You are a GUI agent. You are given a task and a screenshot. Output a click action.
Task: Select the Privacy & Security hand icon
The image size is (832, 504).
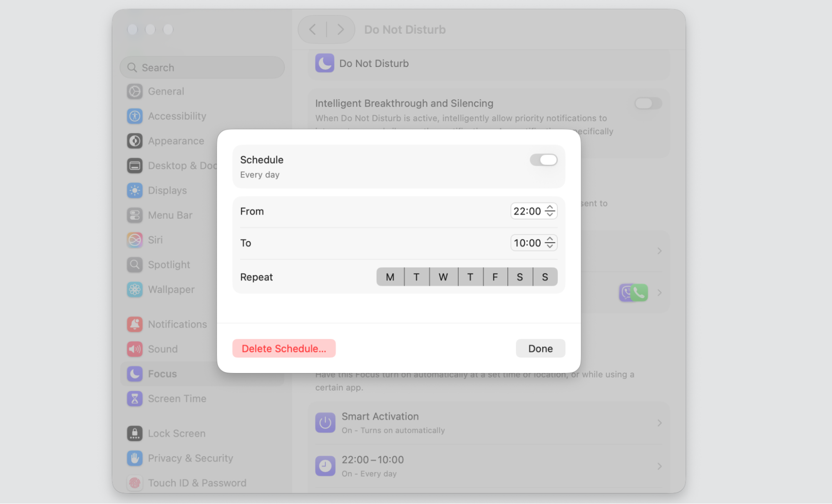(x=134, y=458)
